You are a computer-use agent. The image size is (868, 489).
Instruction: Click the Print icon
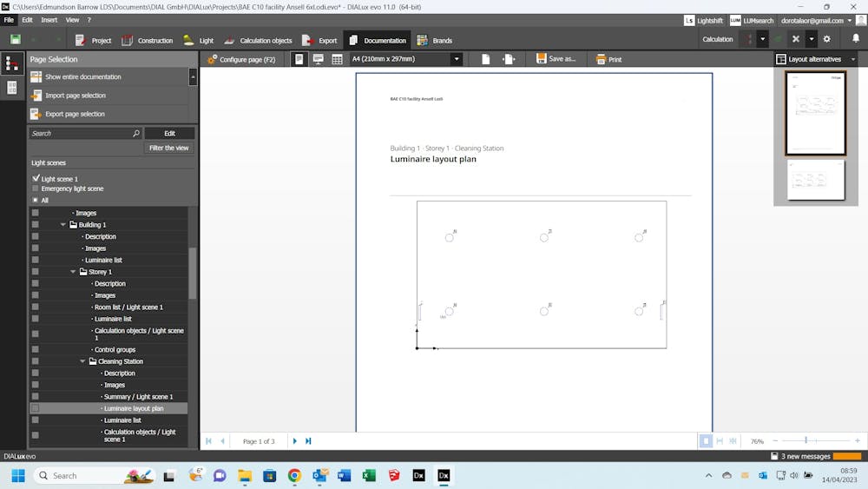pyautogui.click(x=602, y=59)
